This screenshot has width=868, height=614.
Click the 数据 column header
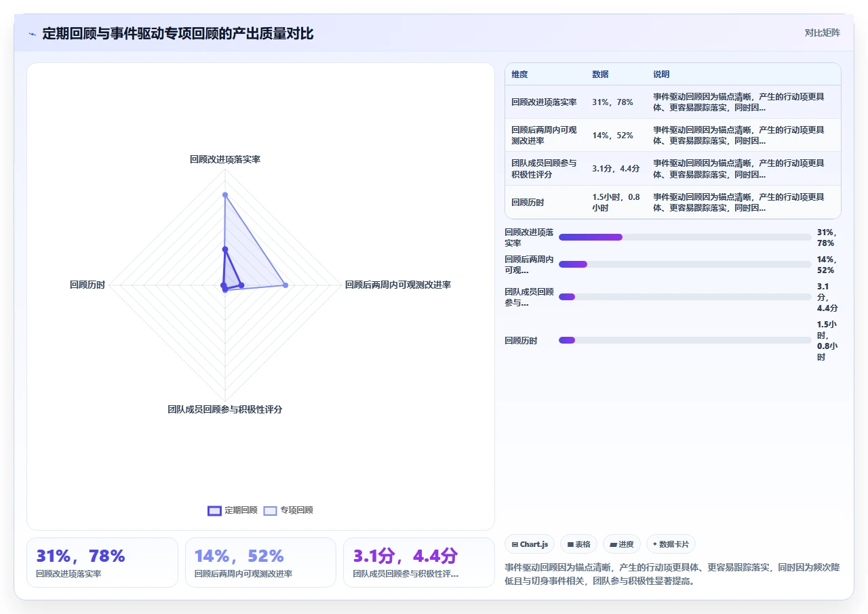tap(600, 75)
